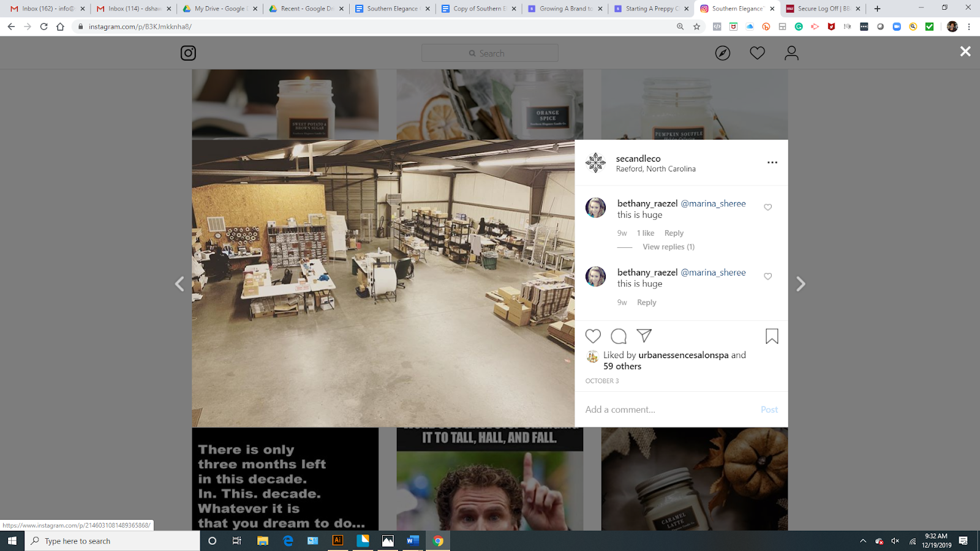The image size is (980, 551).
Task: Open the secandleco profile link
Action: point(638,158)
